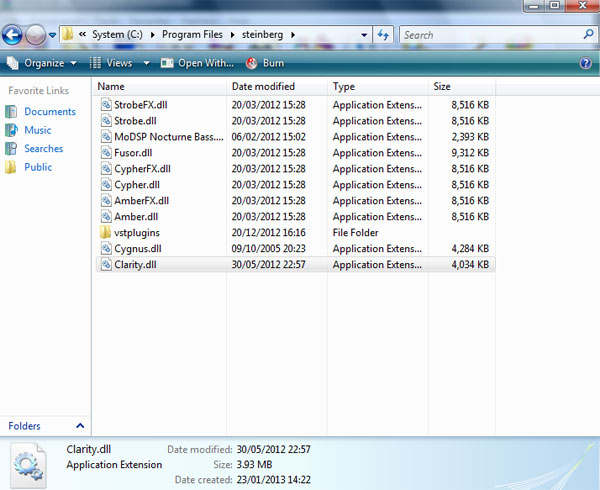Open the Views dropdown arrow

click(x=147, y=63)
